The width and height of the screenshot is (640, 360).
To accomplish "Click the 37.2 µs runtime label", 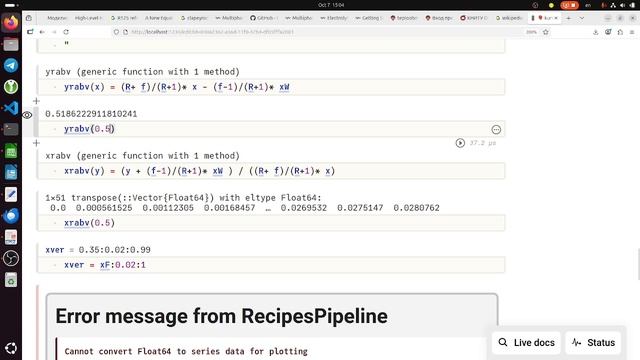I will (483, 143).
